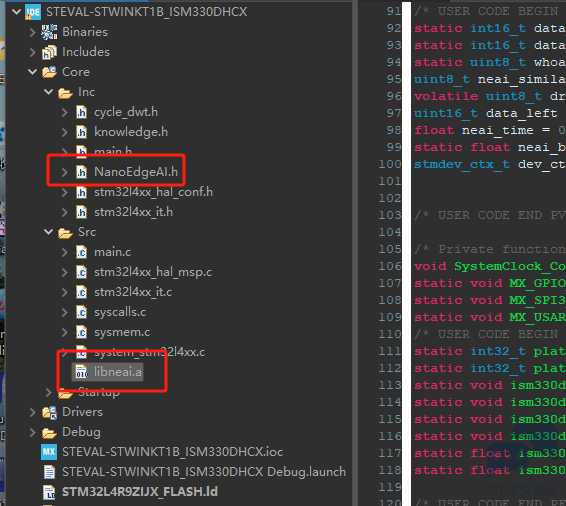
Task: Select the STM32L4R9ZIJX_FLASH.ld file name
Action: click(140, 492)
